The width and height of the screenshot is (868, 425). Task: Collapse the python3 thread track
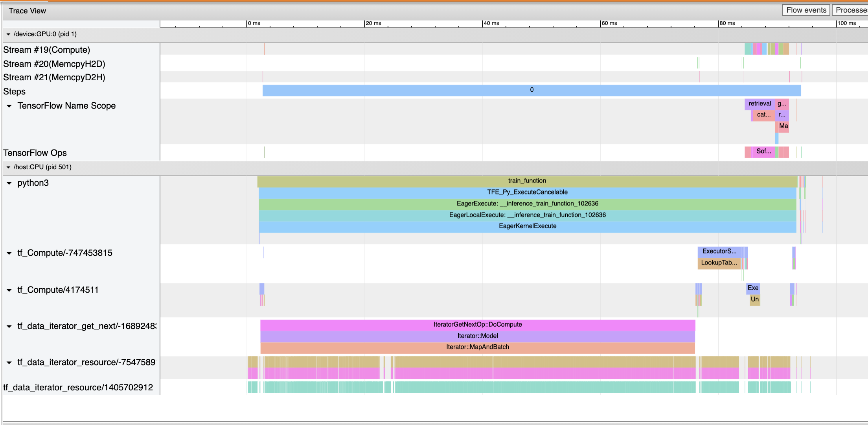[9, 183]
